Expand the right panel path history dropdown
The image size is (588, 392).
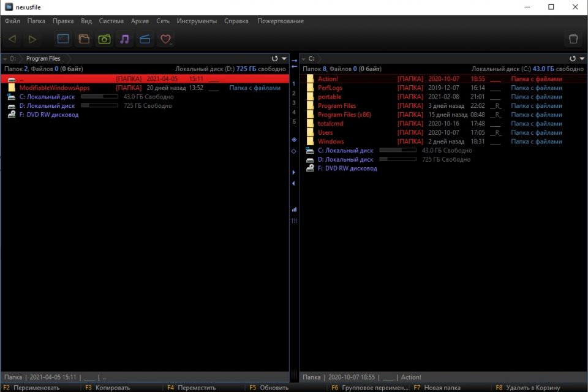pyautogui.click(x=582, y=59)
